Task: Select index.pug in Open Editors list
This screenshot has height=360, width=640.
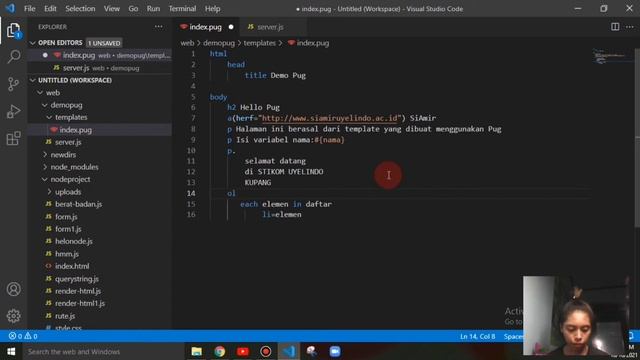Action: coord(100,55)
